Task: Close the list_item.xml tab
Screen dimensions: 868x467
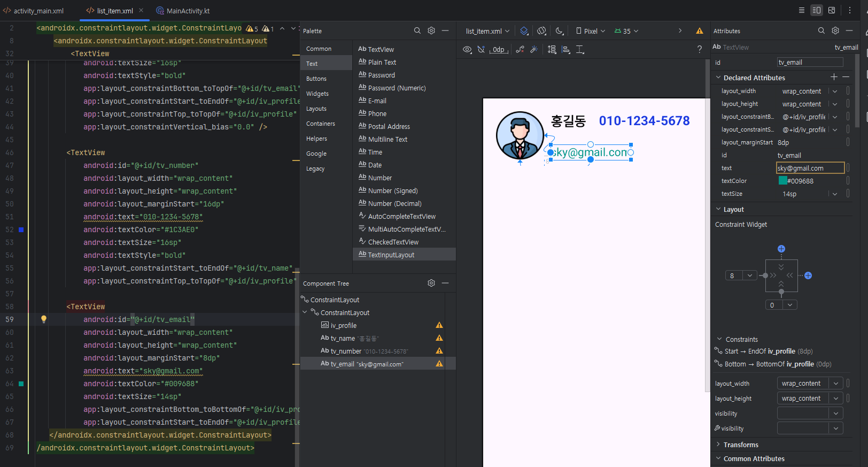Action: (x=141, y=10)
